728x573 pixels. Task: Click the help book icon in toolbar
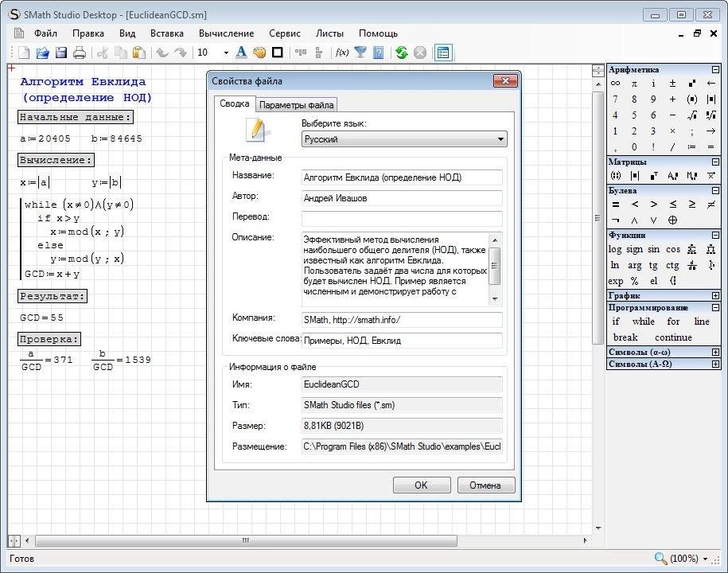(379, 53)
